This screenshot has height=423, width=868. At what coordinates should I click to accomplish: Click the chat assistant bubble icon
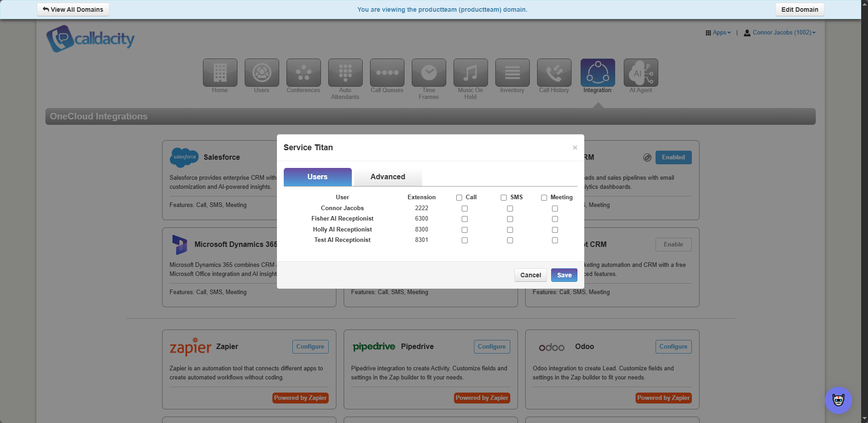[x=838, y=400]
